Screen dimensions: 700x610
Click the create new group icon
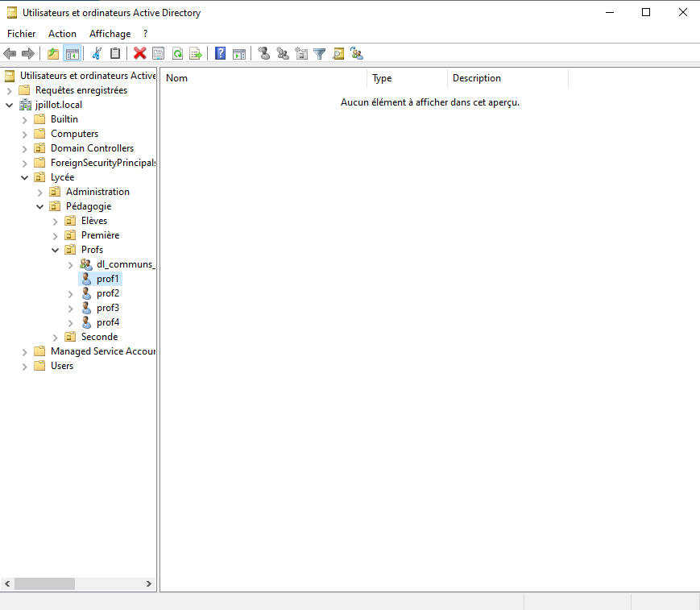point(283,54)
